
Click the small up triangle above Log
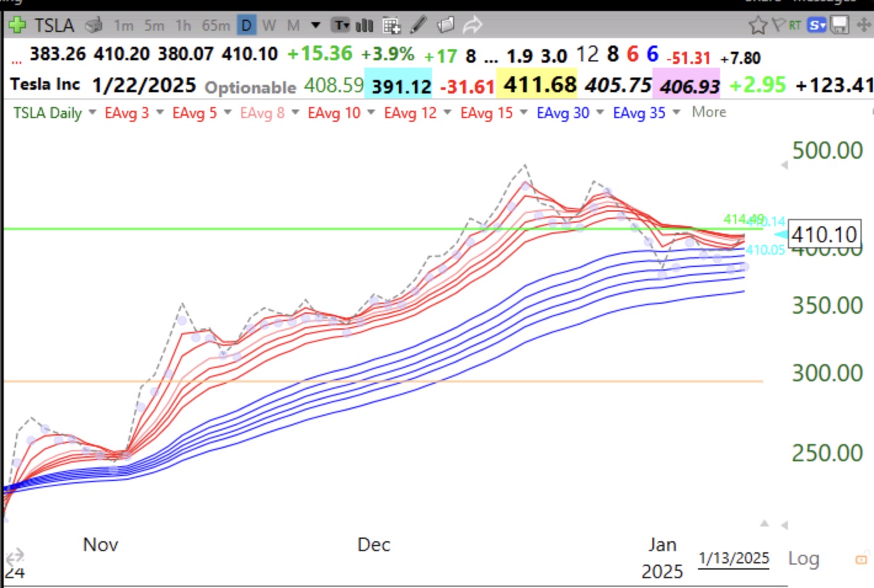click(x=764, y=523)
